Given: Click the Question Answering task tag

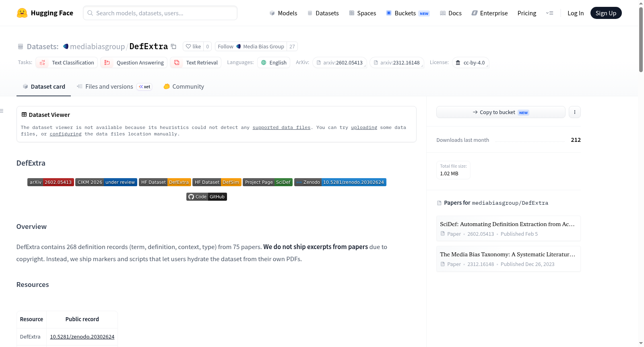Looking at the screenshot, I should click(x=134, y=62).
